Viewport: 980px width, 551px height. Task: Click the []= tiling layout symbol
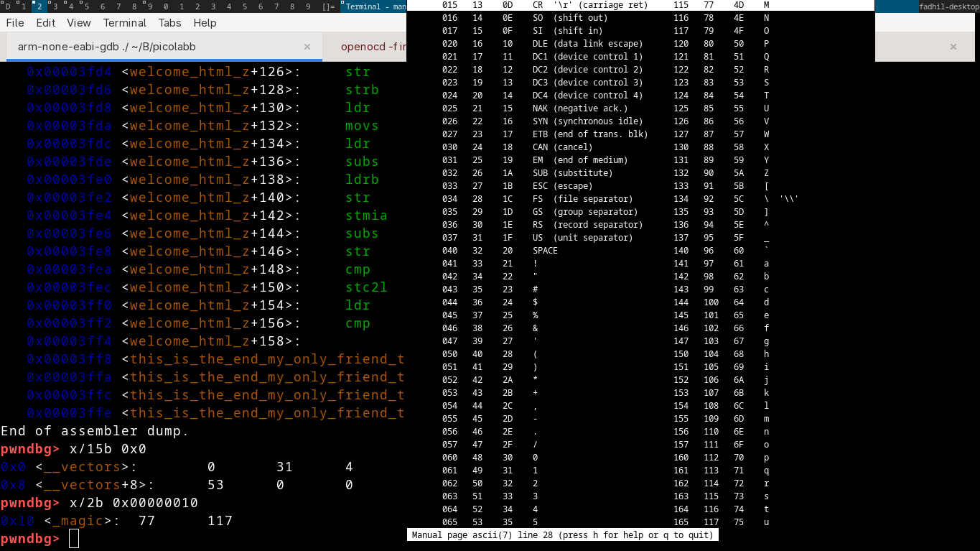pos(329,6)
